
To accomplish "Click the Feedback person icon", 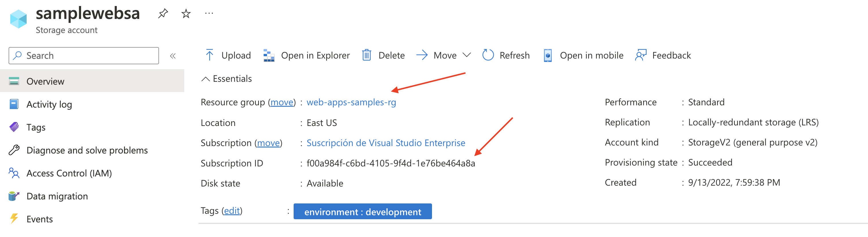I will tap(641, 55).
